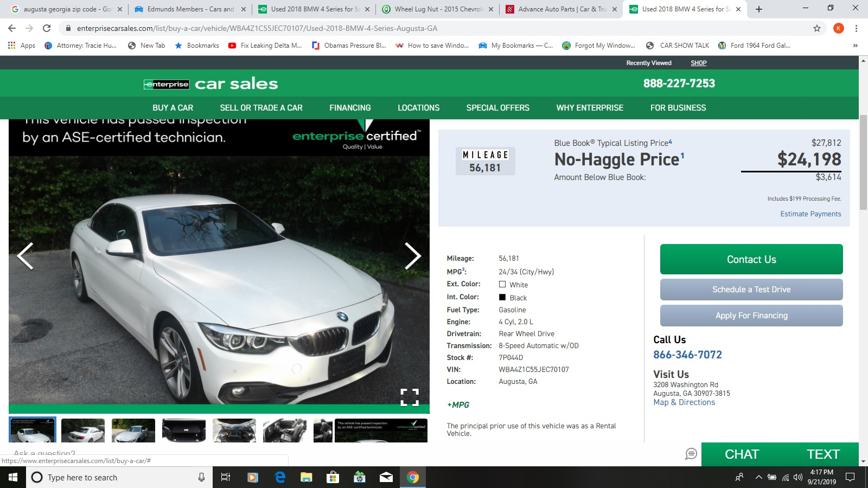Viewport: 868px width, 488px height.
Task: Select the ASE-certified inspection thumbnail
Action: click(x=381, y=430)
